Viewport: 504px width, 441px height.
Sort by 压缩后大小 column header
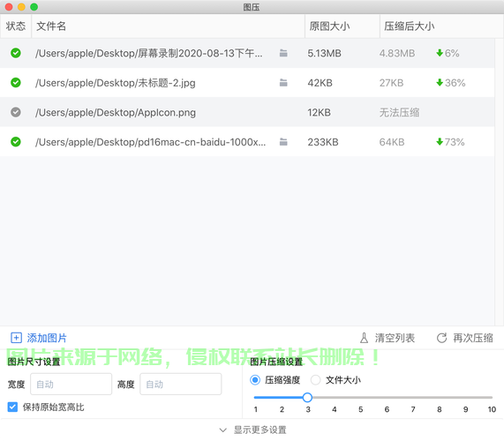click(441, 26)
